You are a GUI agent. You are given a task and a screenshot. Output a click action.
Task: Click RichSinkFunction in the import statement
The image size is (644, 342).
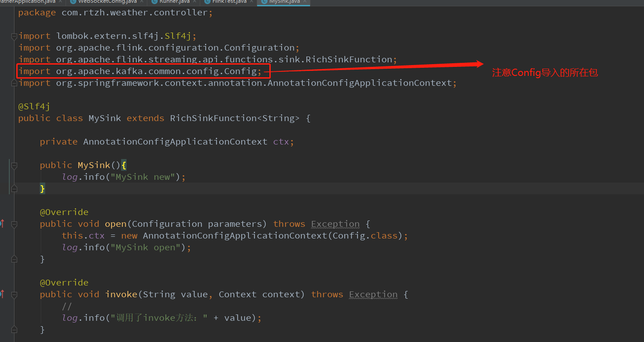(348, 60)
